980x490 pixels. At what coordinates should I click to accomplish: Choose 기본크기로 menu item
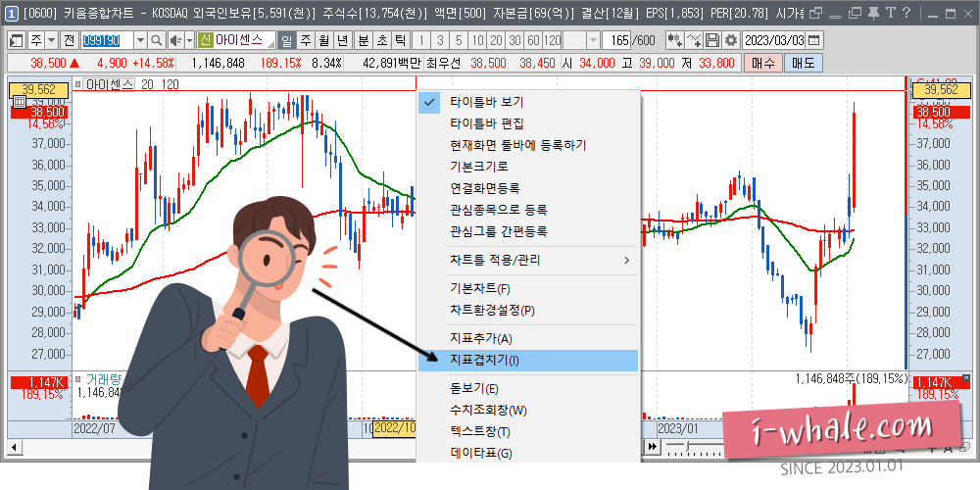point(528,167)
